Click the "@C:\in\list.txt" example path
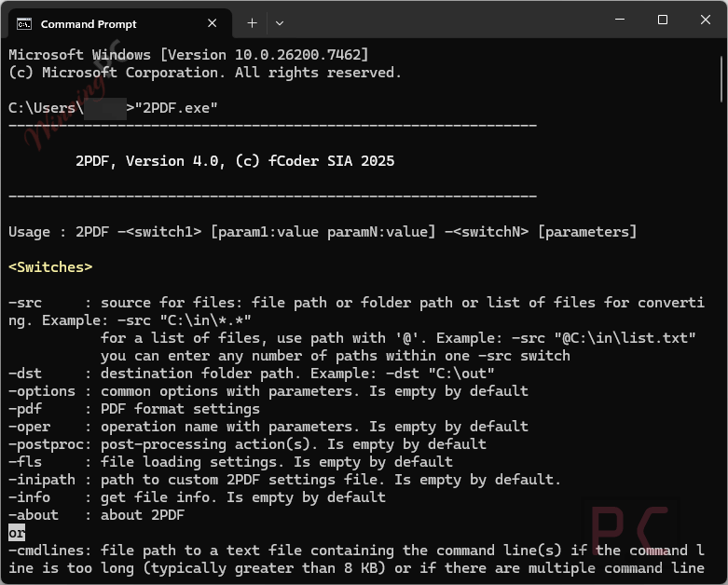This screenshot has height=585, width=728. [625, 338]
